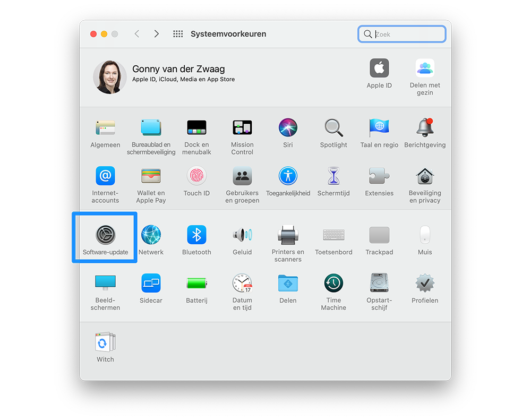Viewport: 531px width, 420px height.
Task: Click the user profile photo
Action: (110, 77)
